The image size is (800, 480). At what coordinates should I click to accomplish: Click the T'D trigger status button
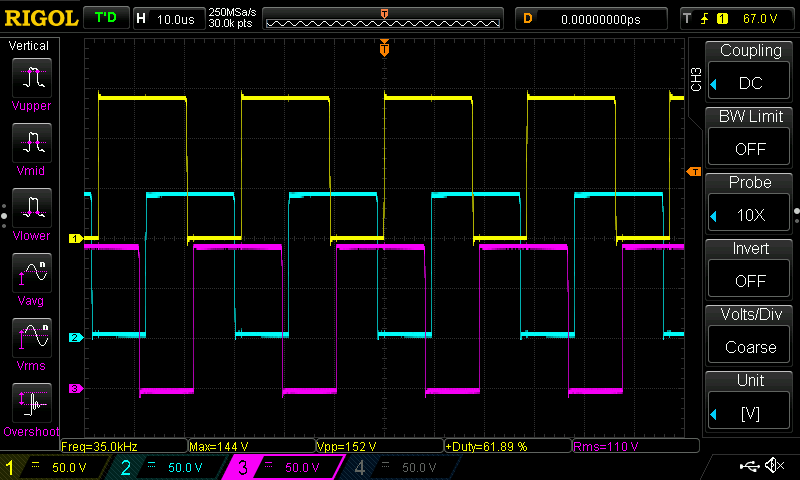(105, 18)
